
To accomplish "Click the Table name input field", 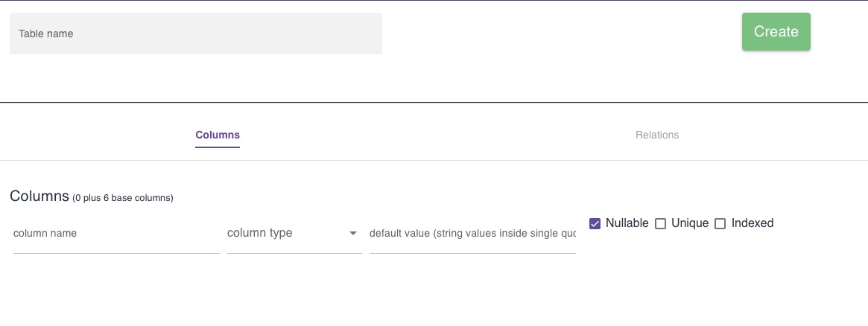I will (195, 33).
